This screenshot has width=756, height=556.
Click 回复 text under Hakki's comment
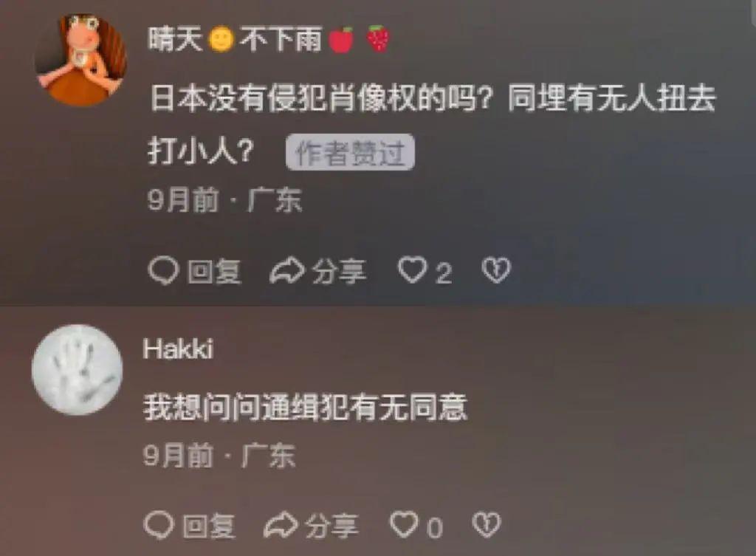pyautogui.click(x=209, y=526)
